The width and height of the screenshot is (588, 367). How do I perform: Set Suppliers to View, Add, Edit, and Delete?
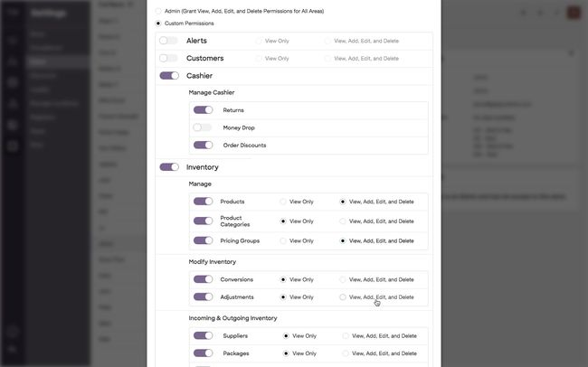(346, 336)
